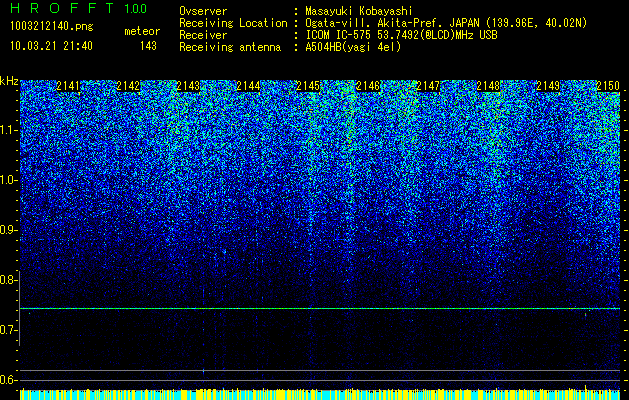Viewport: 629px width, 400px height.
Task: Click the 2150 time marker
Action: click(x=608, y=86)
